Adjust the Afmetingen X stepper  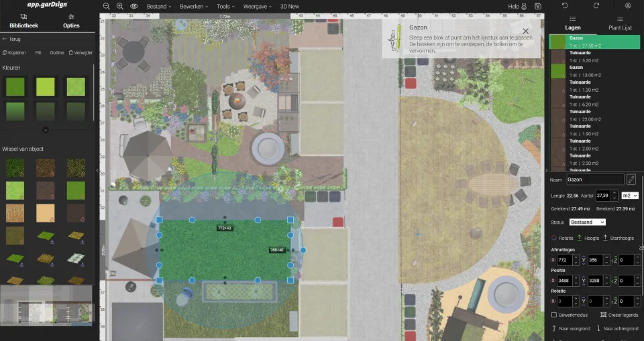pos(576,260)
